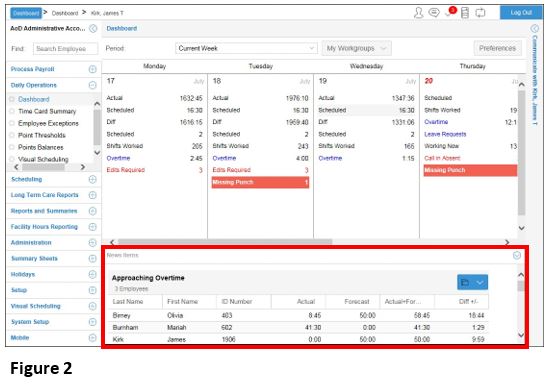Open the My Workgroups dropdown
Viewport: 551px width, 384px height.
[x=356, y=48]
